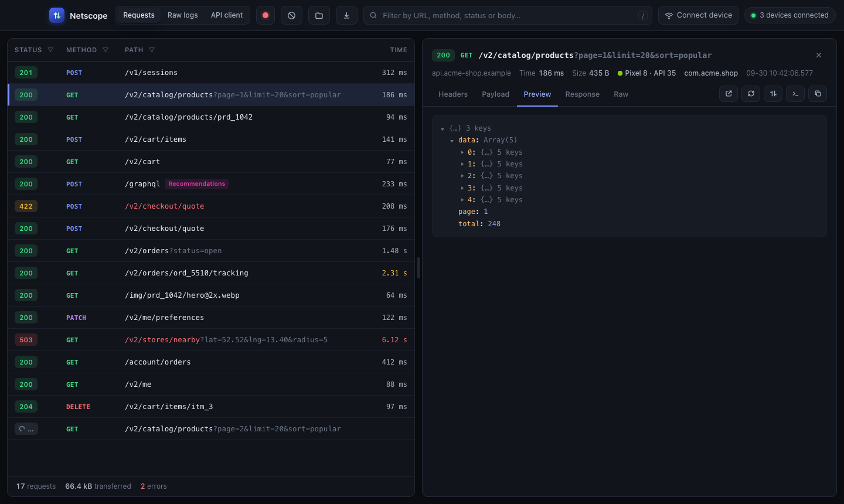The width and height of the screenshot is (844, 504).
Task: Open the Payload tab
Action: (x=496, y=94)
